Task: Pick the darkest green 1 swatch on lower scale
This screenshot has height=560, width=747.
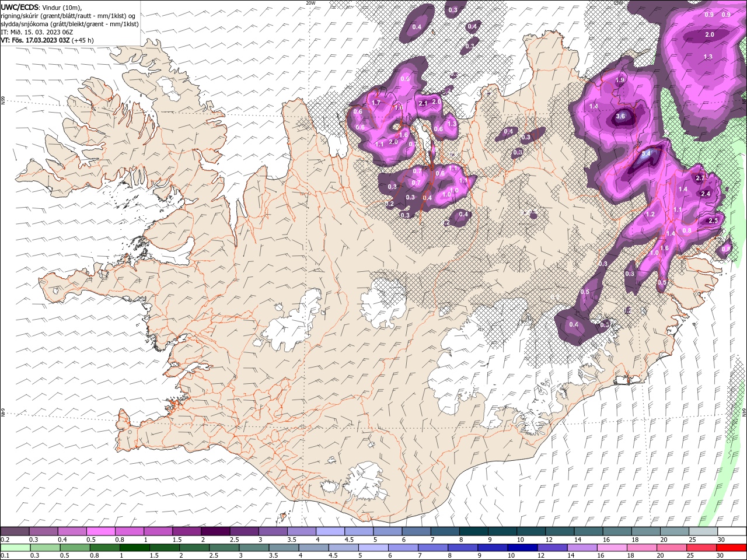Action: pyautogui.click(x=135, y=548)
